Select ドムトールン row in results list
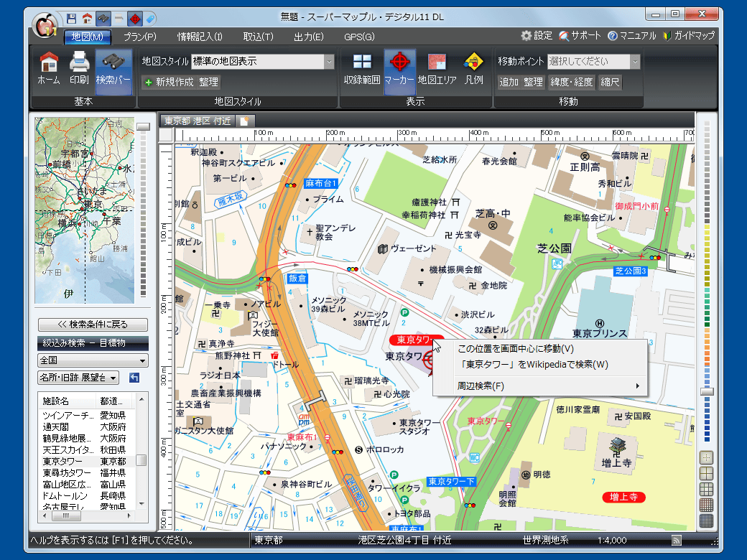Image resolution: width=747 pixels, height=560 pixels. [x=87, y=495]
